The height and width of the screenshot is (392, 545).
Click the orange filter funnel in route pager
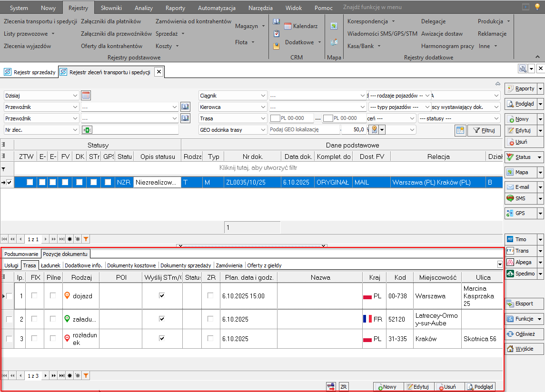(x=86, y=375)
